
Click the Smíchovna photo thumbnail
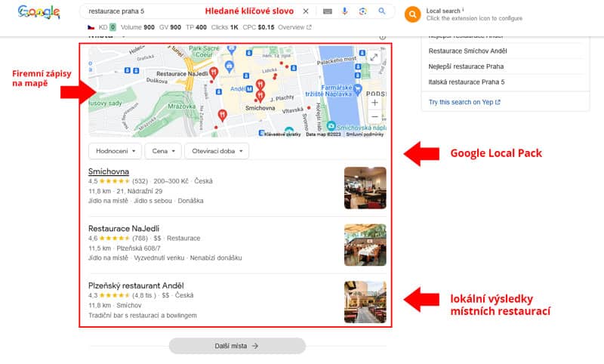(x=365, y=188)
